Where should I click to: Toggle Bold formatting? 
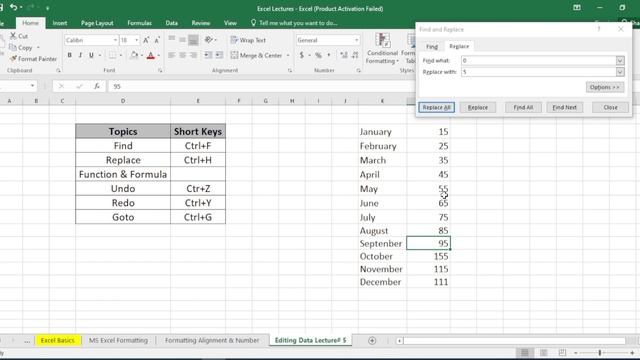click(69, 55)
